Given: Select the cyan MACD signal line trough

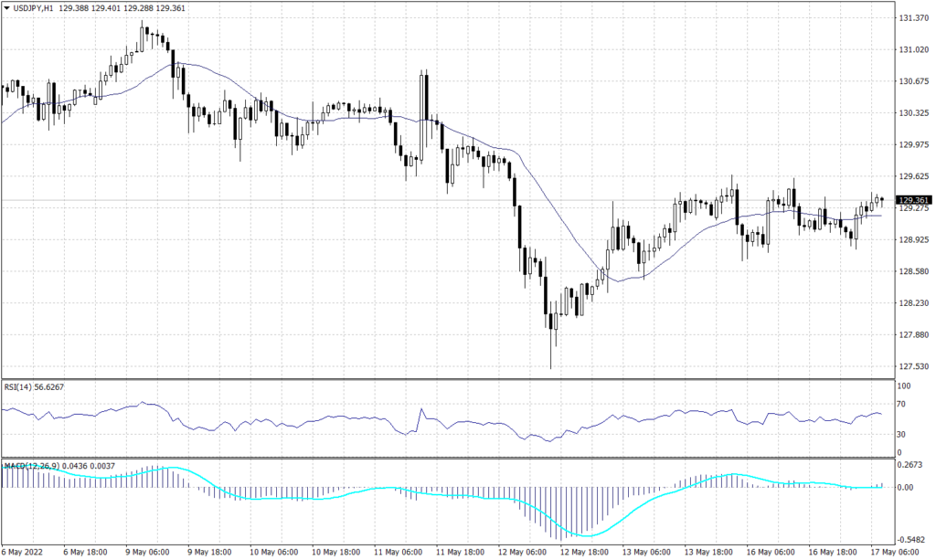Looking at the screenshot, I should [x=584, y=535].
